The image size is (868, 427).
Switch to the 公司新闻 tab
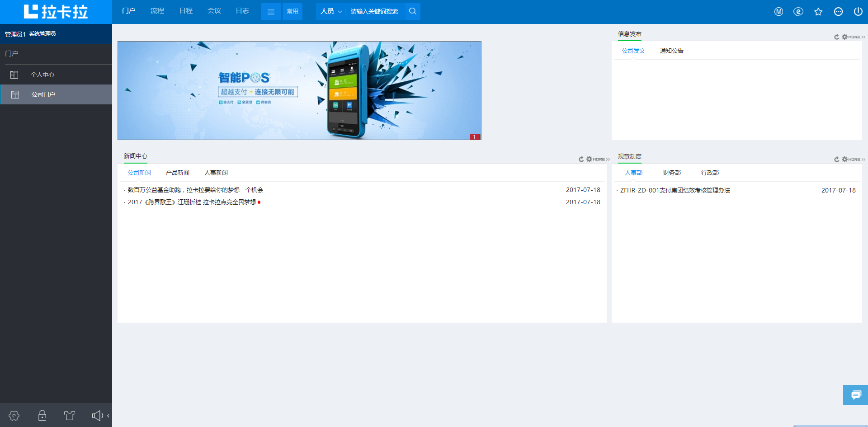[x=139, y=173]
